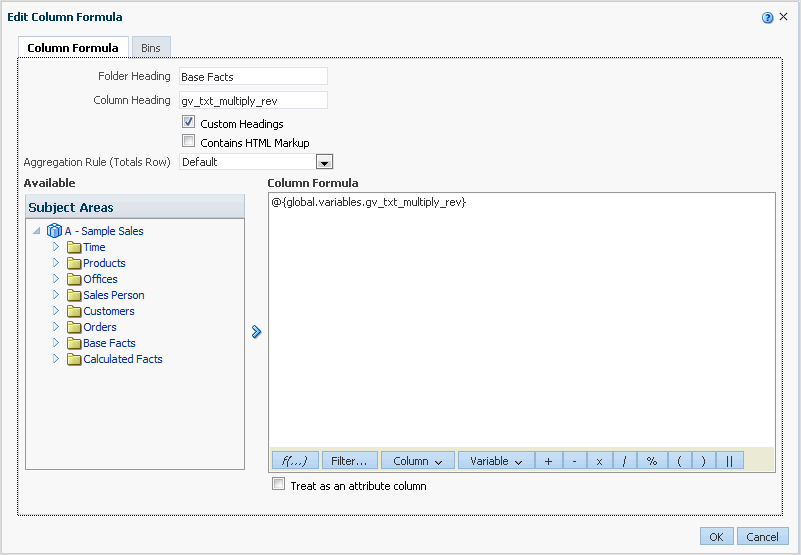
Task: Open the Variable dropdown menu
Action: pos(496,461)
